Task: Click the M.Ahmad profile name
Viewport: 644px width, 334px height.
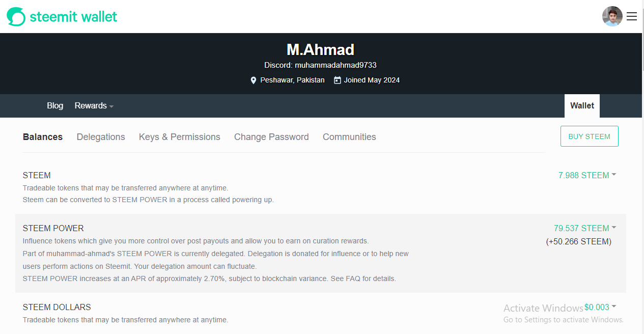Action: [x=320, y=49]
